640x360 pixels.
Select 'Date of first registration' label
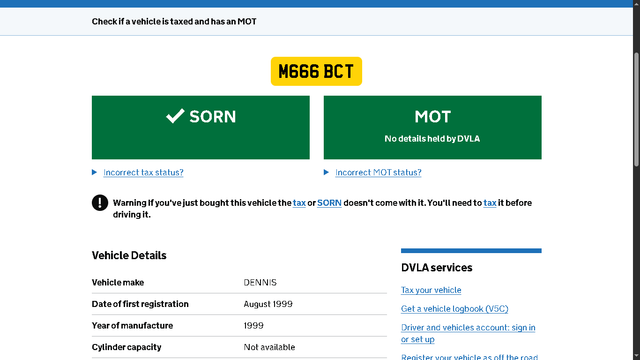pyautogui.click(x=140, y=304)
